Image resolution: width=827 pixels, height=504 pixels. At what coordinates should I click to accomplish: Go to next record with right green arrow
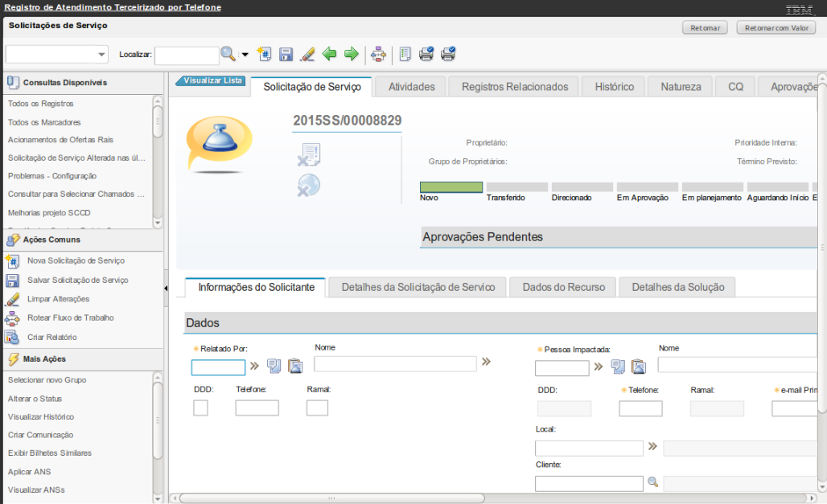pos(351,55)
